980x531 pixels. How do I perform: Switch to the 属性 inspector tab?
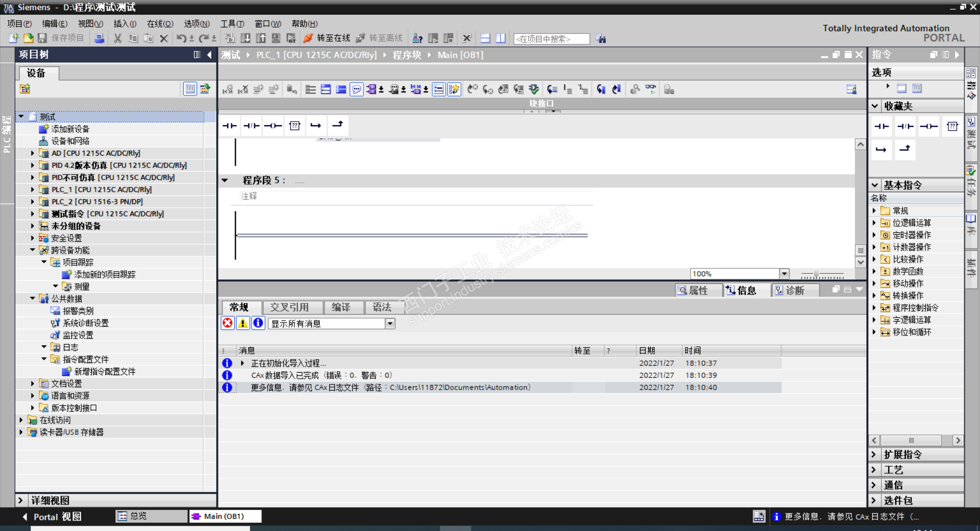(698, 290)
